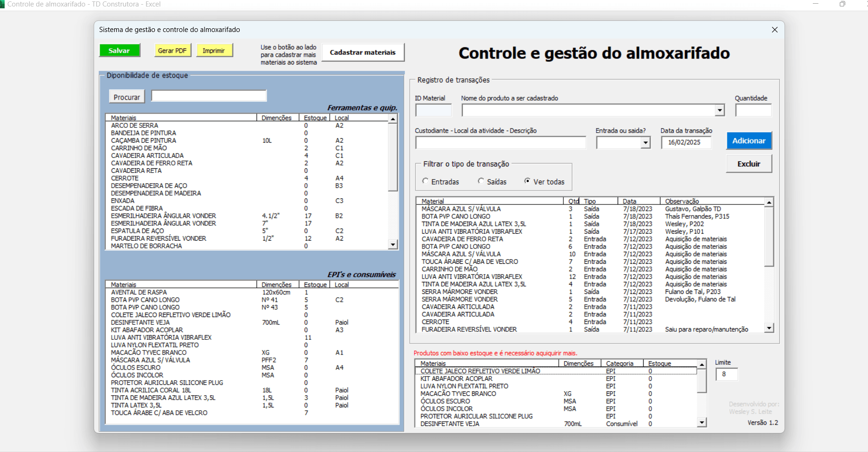Expand the product name dropdown

point(720,110)
